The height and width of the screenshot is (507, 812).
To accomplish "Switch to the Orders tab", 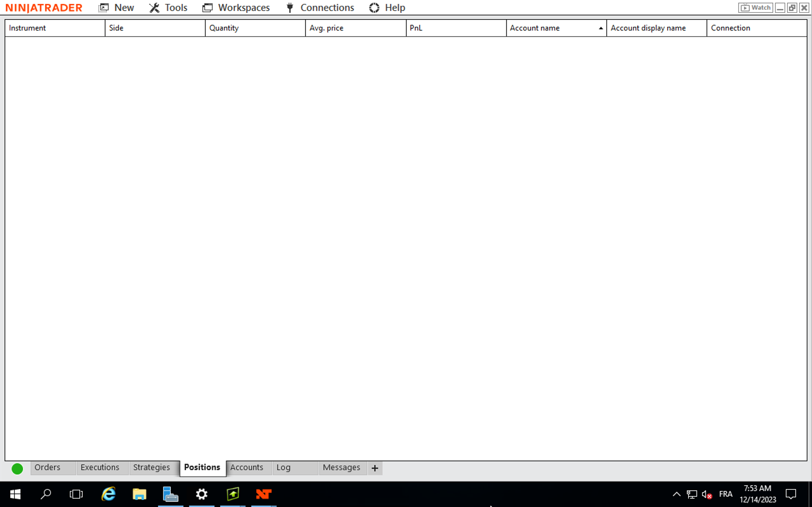I will point(47,467).
